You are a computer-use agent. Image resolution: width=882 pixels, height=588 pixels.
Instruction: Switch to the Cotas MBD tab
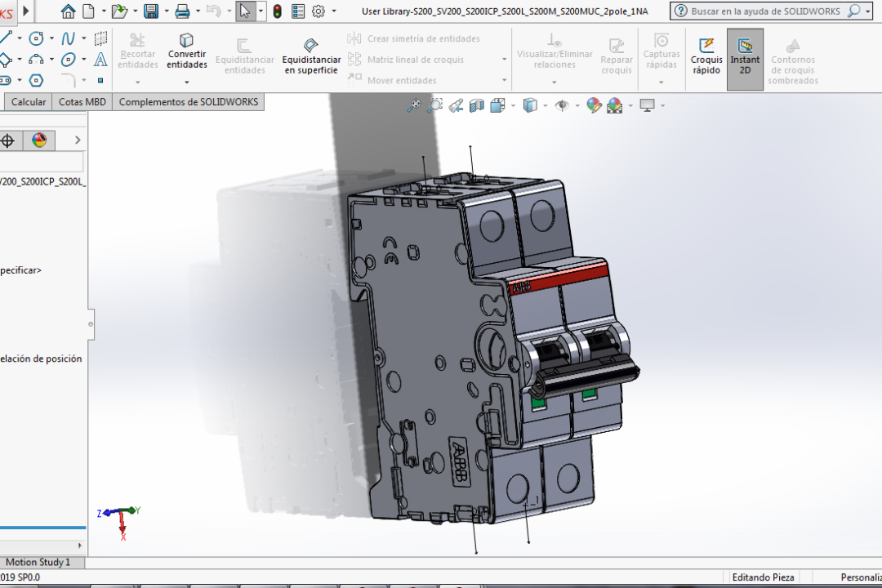(x=82, y=102)
